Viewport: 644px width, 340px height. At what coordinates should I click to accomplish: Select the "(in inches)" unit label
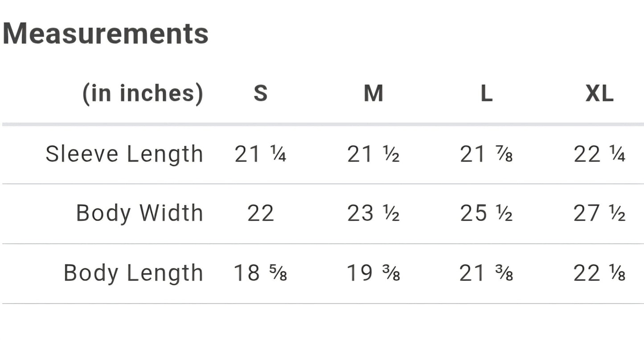pyautogui.click(x=143, y=93)
